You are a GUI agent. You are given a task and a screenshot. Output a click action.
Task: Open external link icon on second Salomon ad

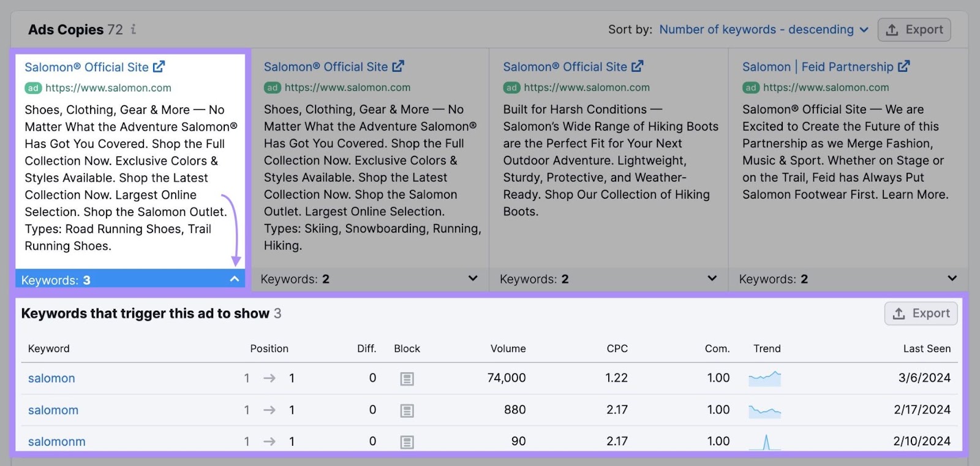398,66
